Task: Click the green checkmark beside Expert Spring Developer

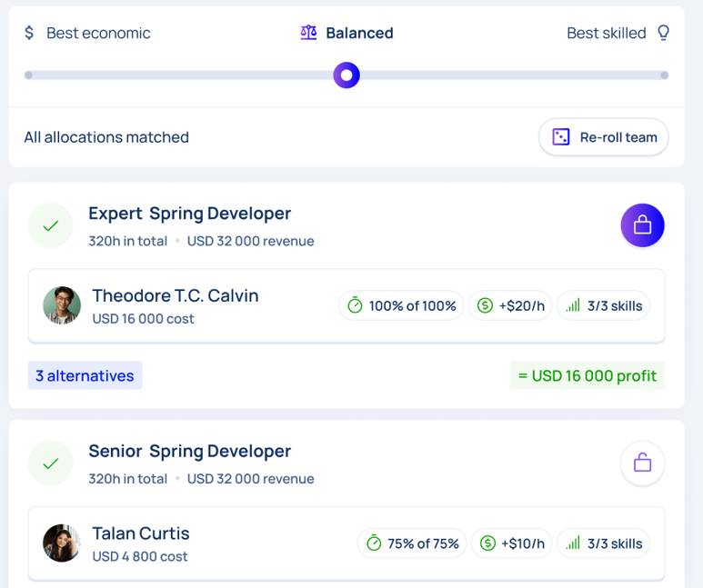Action: 51,225
